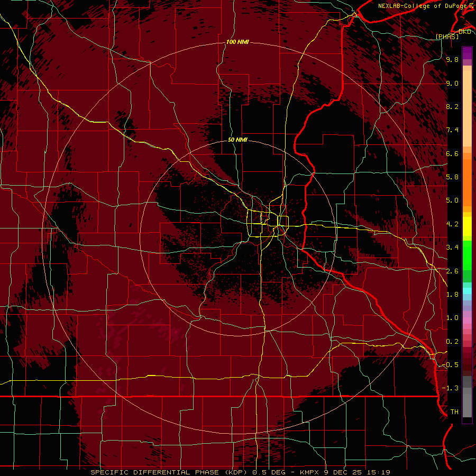Click the 9.0 legend value

452,83
